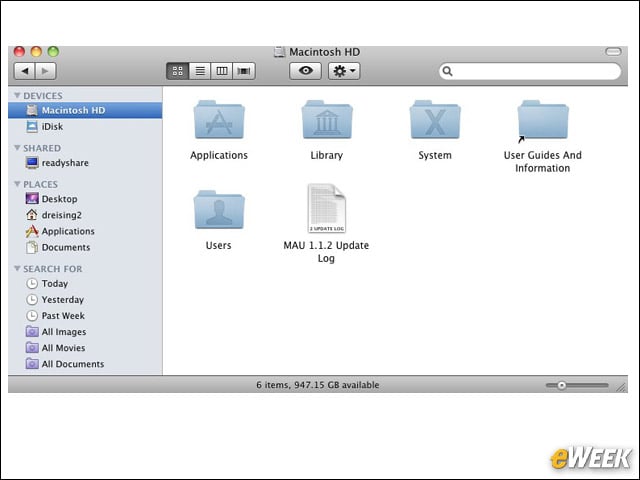Screen dimensions: 640x480
Task: Click the toolbar hide pill button
Action: click(x=613, y=51)
